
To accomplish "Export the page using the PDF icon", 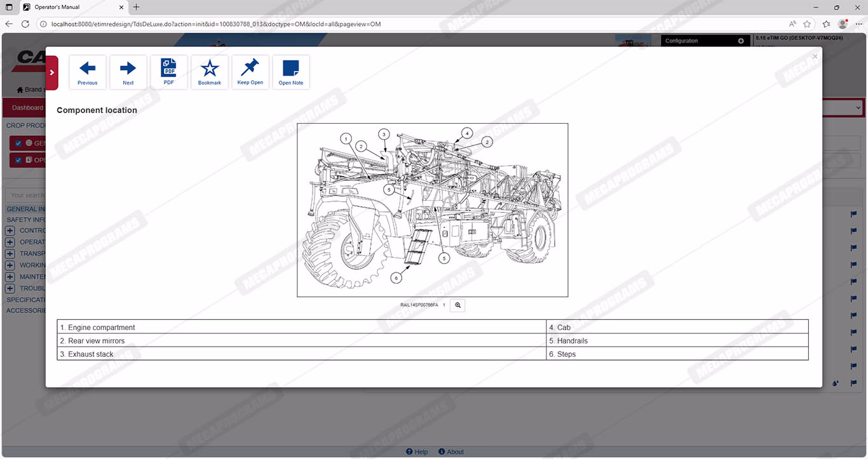I will tap(168, 72).
